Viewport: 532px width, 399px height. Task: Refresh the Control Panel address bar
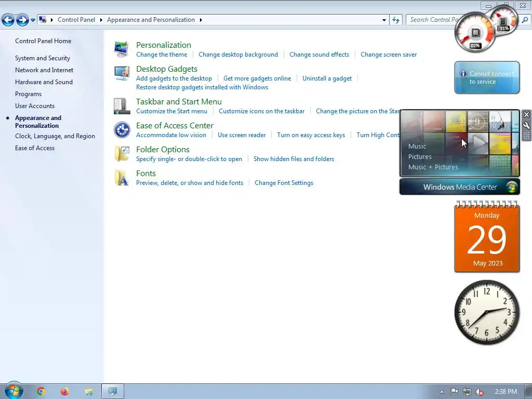click(395, 20)
